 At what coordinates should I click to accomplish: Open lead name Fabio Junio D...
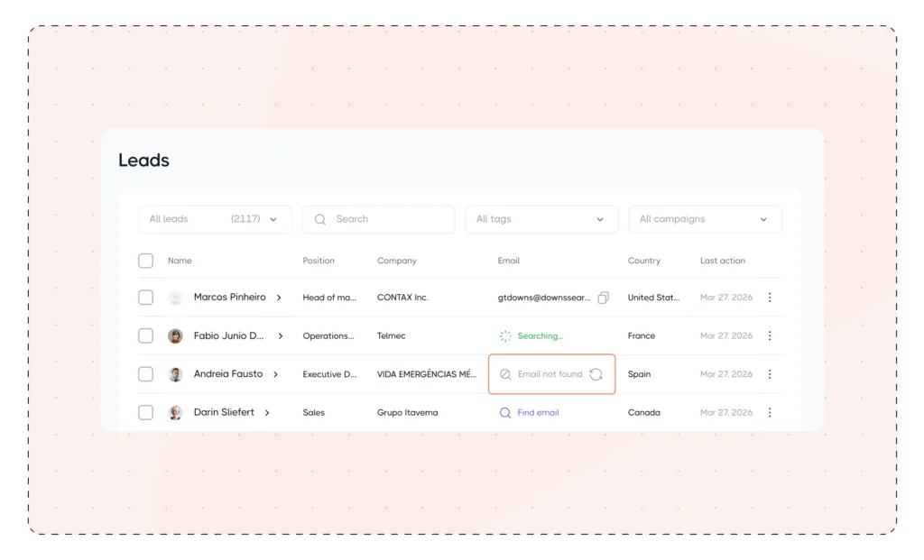pyautogui.click(x=228, y=335)
